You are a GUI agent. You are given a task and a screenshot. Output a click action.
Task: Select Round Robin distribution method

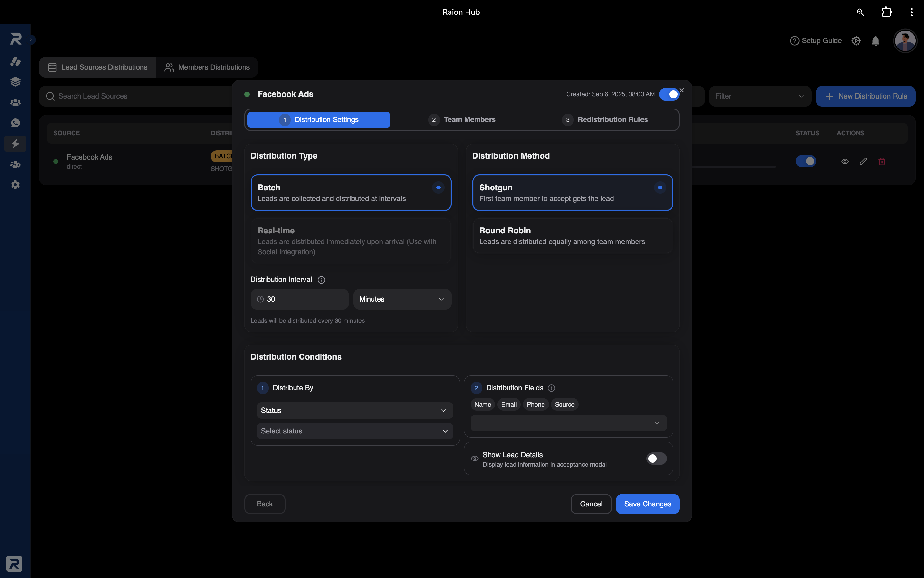click(572, 236)
